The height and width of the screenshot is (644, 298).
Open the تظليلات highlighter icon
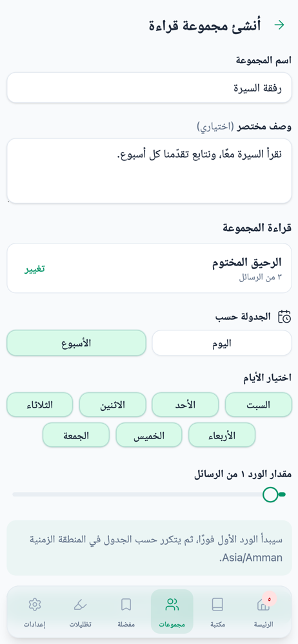(x=80, y=605)
